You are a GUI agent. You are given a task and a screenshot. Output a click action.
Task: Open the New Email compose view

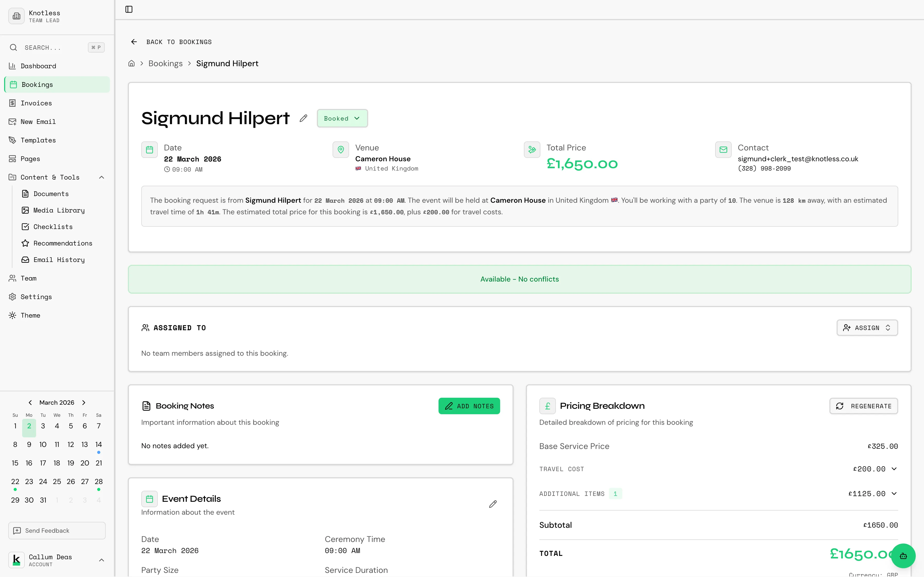pos(38,121)
